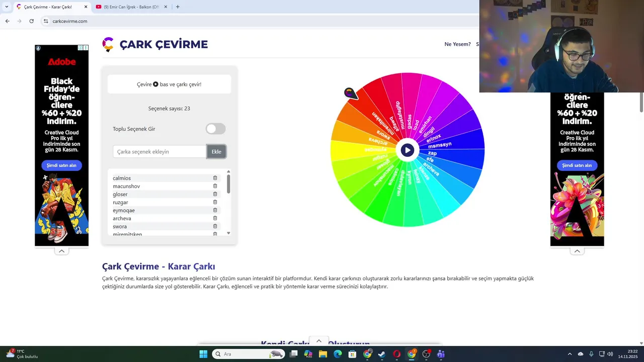Open a new browser tab
The width and height of the screenshot is (644, 362).
178,7
